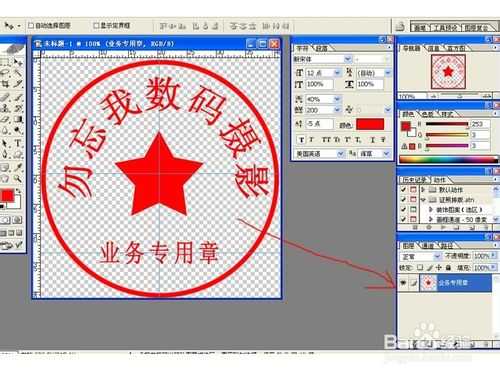Select the Eyedropper tool
500x375 pixels.
point(19,167)
